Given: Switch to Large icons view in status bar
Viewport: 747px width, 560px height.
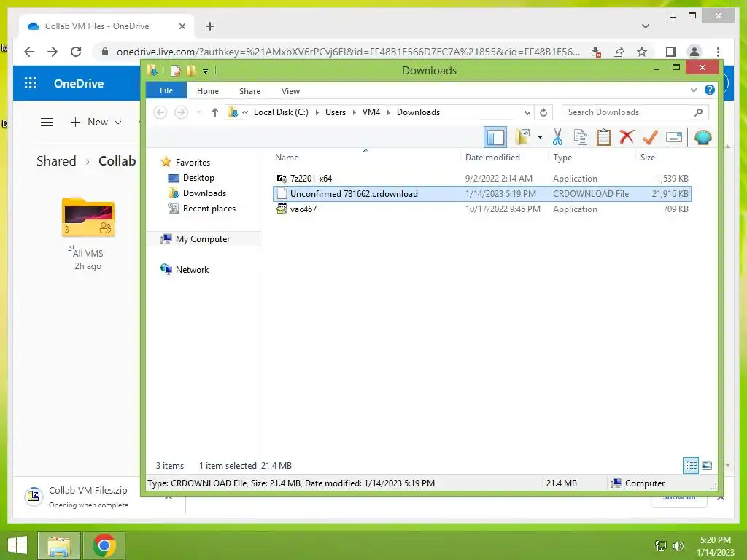Looking at the screenshot, I should click(x=707, y=465).
